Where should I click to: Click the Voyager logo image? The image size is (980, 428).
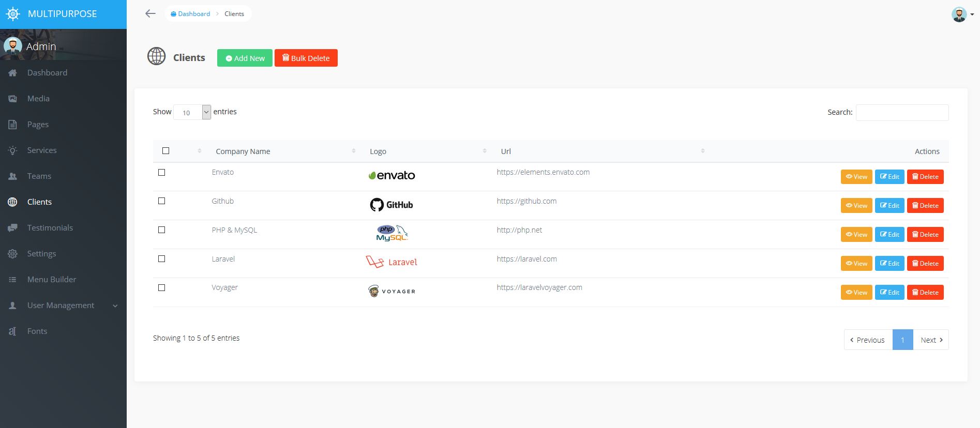(391, 291)
